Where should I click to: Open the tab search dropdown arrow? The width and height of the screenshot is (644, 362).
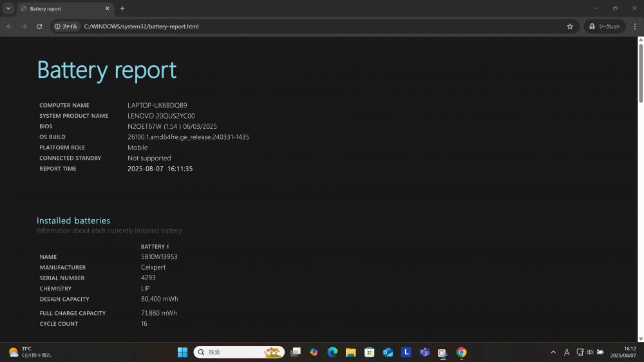8,8
